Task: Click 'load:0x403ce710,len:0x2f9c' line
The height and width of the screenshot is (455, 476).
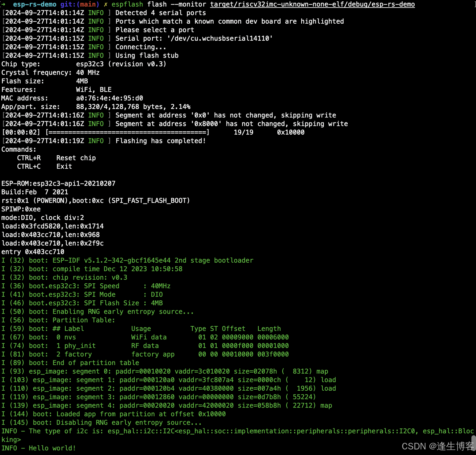Action: [53, 243]
